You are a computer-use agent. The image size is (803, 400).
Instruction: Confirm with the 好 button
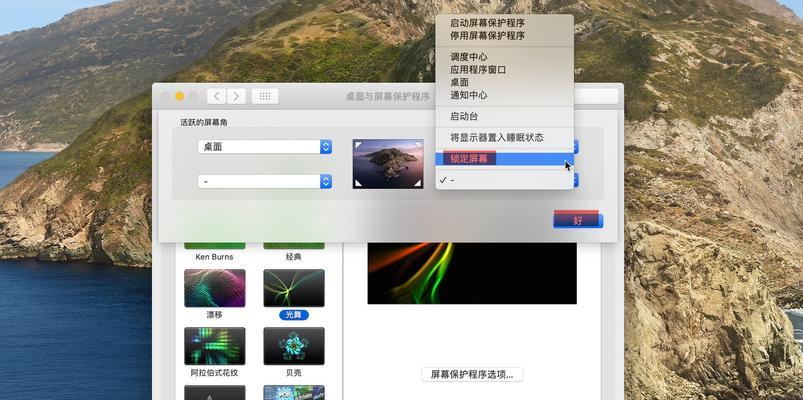click(x=578, y=220)
